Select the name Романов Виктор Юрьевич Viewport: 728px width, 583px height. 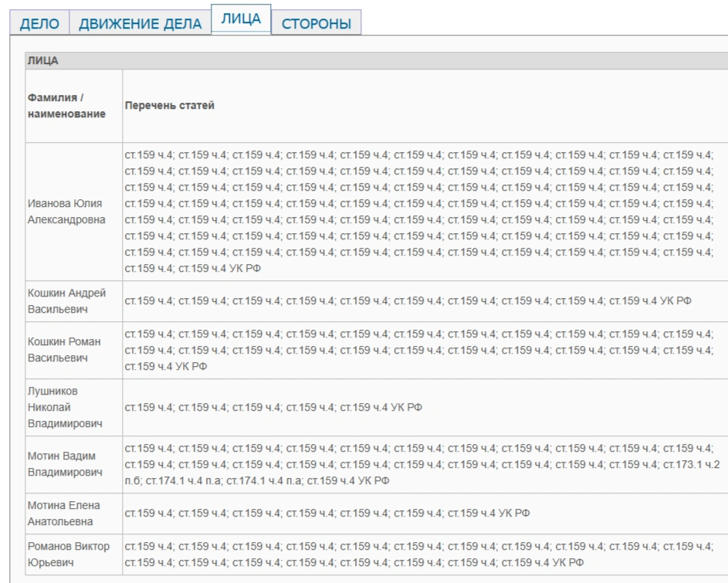point(68,554)
